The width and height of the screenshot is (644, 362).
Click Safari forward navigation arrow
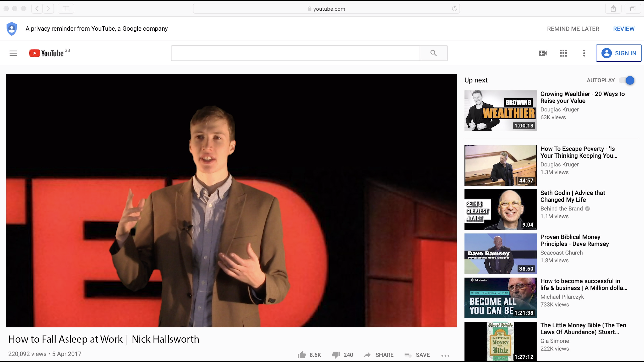click(x=48, y=9)
